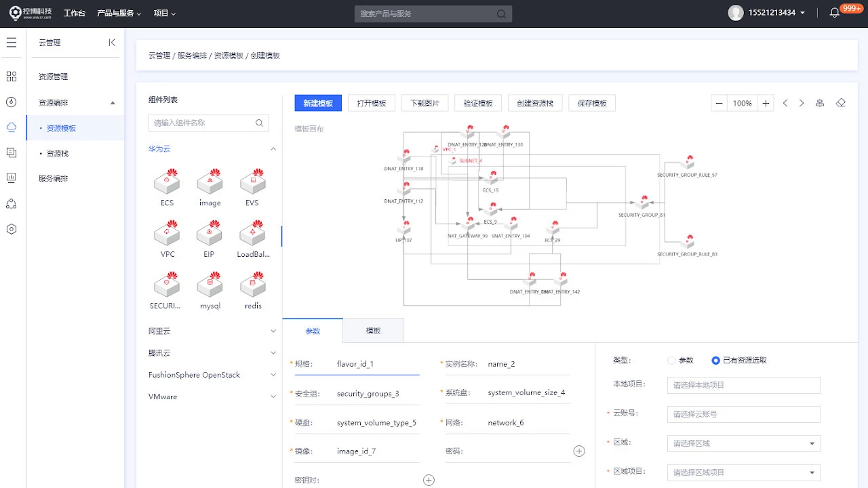This screenshot has height=488, width=868.
Task: Select 资源栈 in the side menu
Action: pos(57,154)
